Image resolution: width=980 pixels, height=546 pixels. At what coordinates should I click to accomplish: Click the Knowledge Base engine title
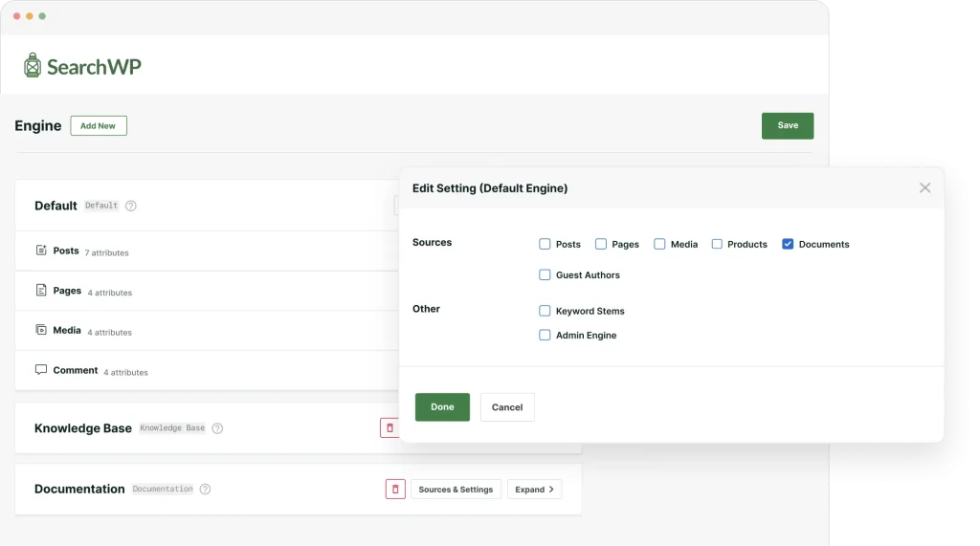pyautogui.click(x=83, y=428)
